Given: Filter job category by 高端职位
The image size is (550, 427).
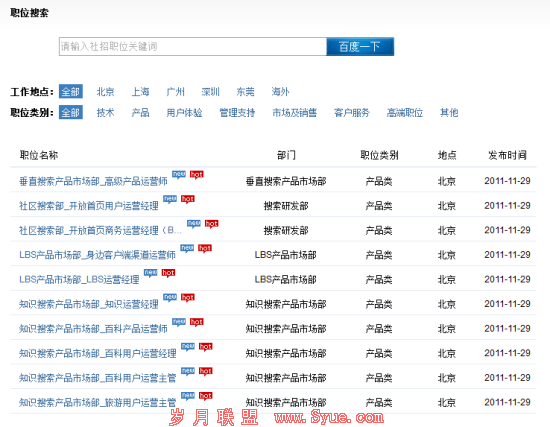Looking at the screenshot, I should pos(405,113).
